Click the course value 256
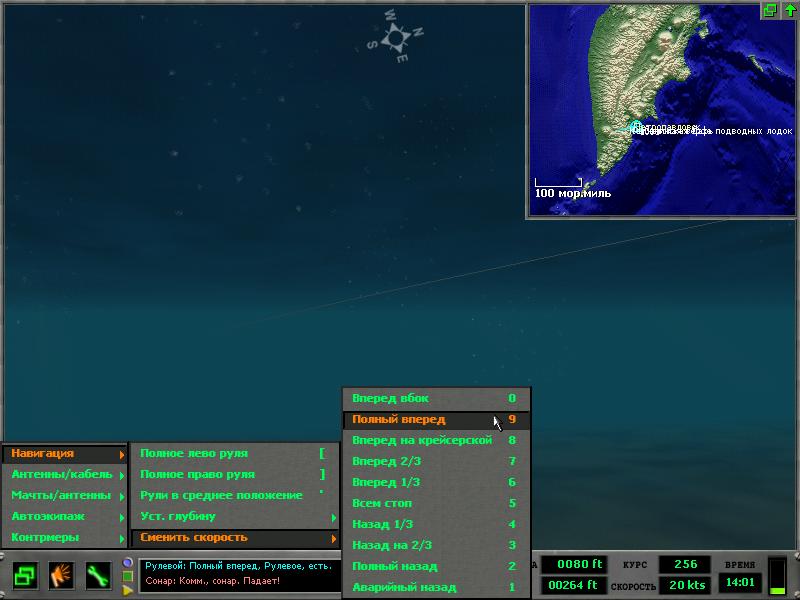Image resolution: width=800 pixels, height=600 pixels. (685, 564)
